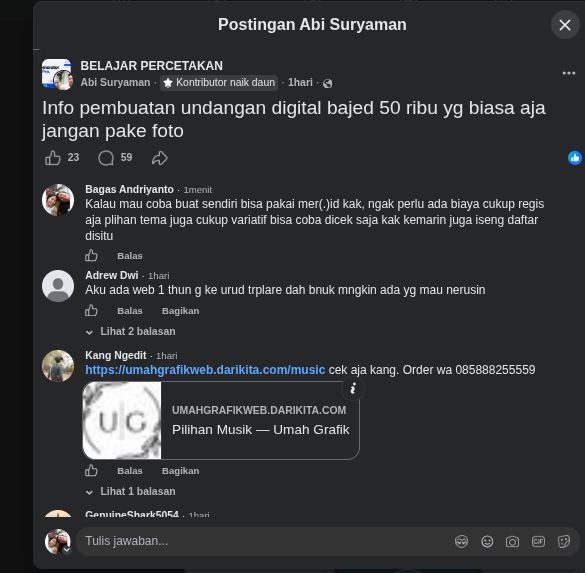Open the Umah Grafik link preview thumbnail

[122, 420]
